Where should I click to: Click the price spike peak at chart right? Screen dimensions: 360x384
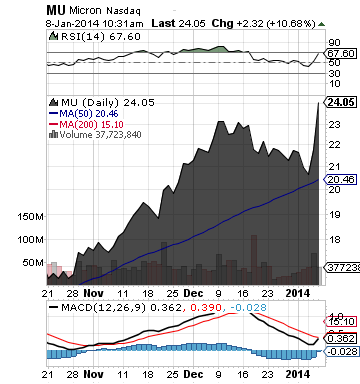[x=318, y=103]
